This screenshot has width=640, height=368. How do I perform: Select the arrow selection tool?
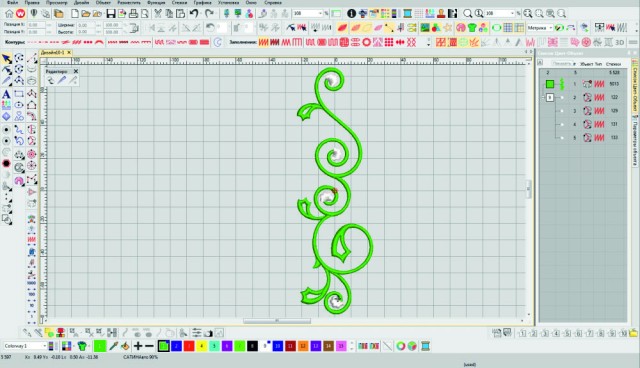point(7,59)
